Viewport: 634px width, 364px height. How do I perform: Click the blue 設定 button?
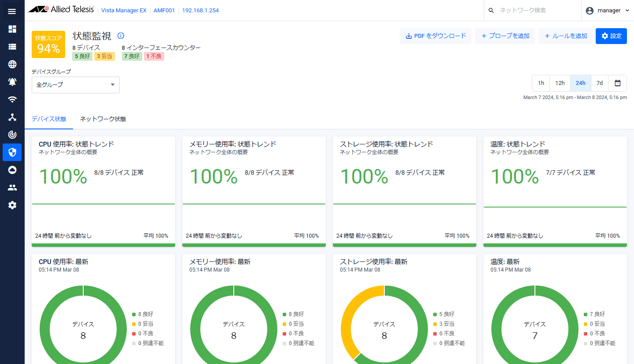pos(611,36)
